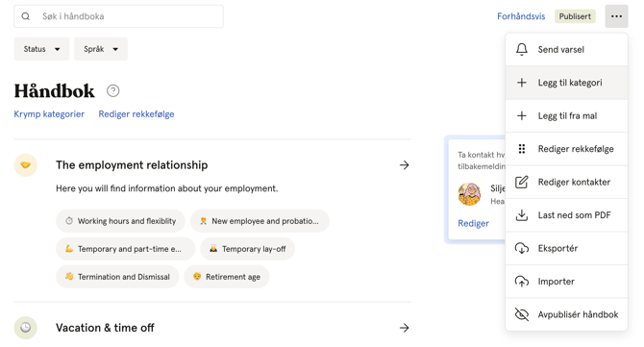This screenshot has width=644, height=347.
Task: Open Working hours and flexiblity chip
Action: coord(120,221)
